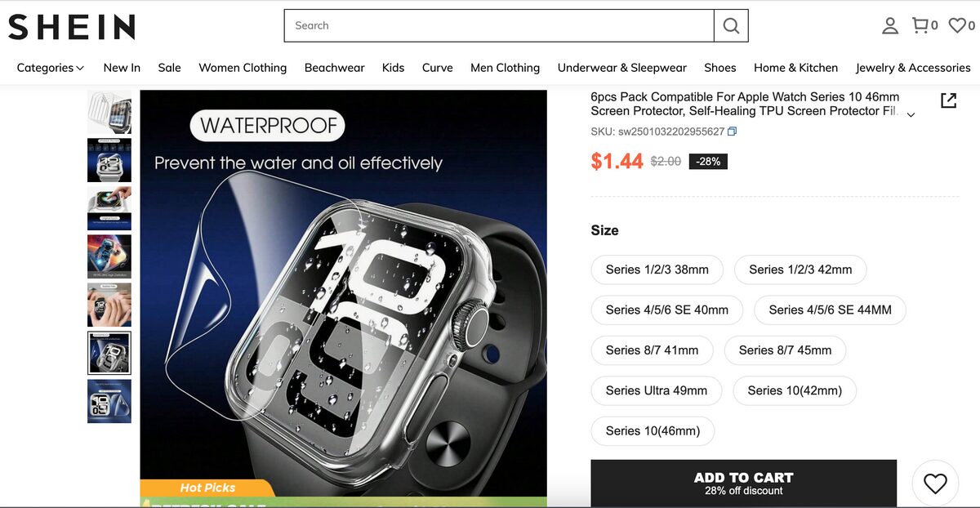
Task: Click the SHEIN logo
Action: coord(71,26)
